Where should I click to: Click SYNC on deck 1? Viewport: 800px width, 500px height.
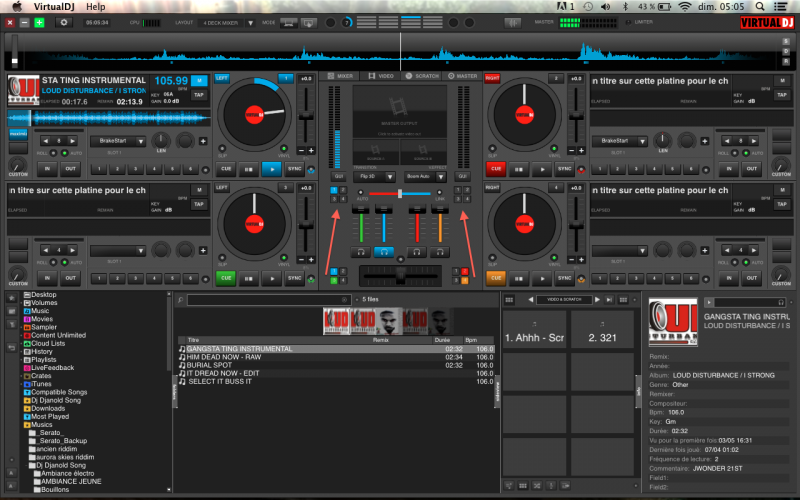[x=294, y=169]
